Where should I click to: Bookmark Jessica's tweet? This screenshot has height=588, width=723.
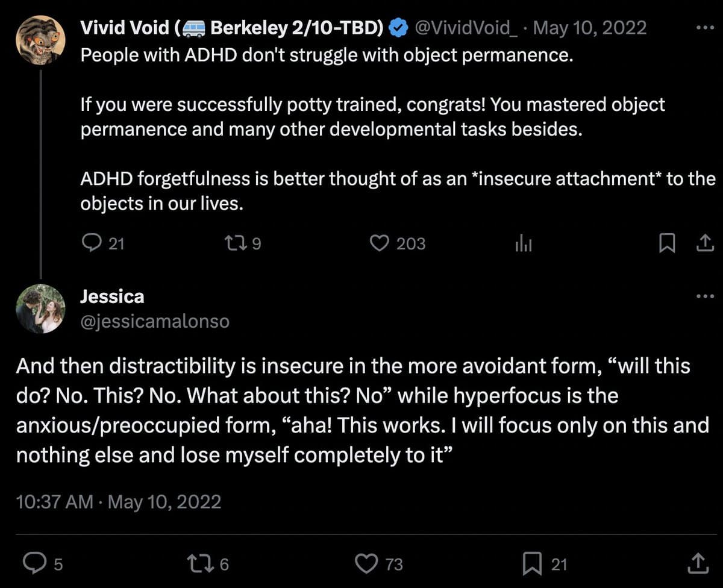point(531,564)
